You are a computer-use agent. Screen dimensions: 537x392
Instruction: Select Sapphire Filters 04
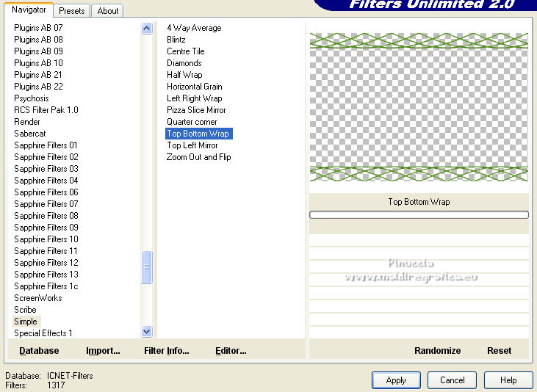46,181
